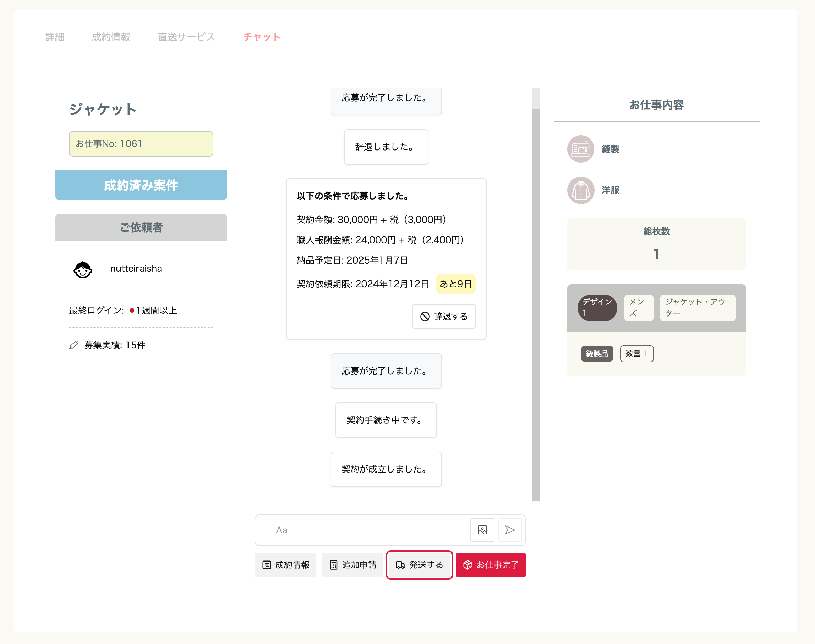
Task: Click the jacket 洋服 icon
Action: (581, 190)
